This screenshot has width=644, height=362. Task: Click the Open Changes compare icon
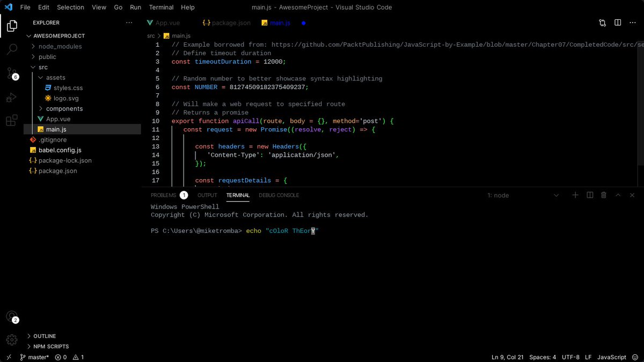[602, 23]
